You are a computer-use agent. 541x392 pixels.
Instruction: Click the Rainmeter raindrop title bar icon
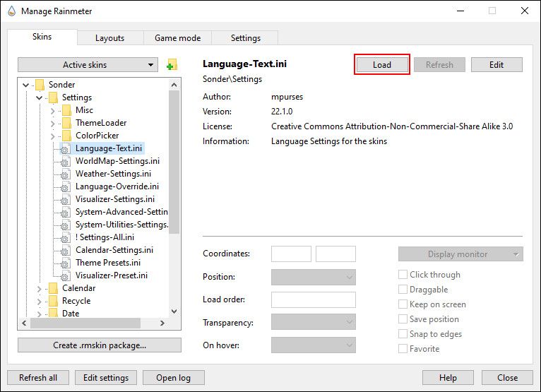click(x=12, y=11)
